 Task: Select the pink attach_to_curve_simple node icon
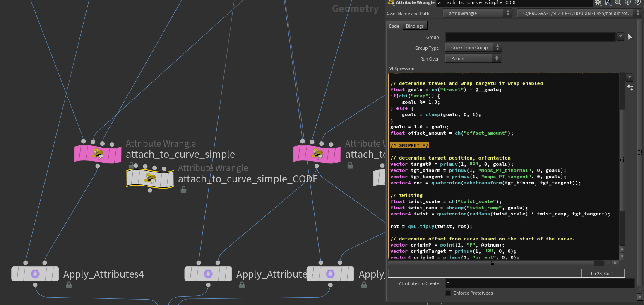[x=98, y=154]
